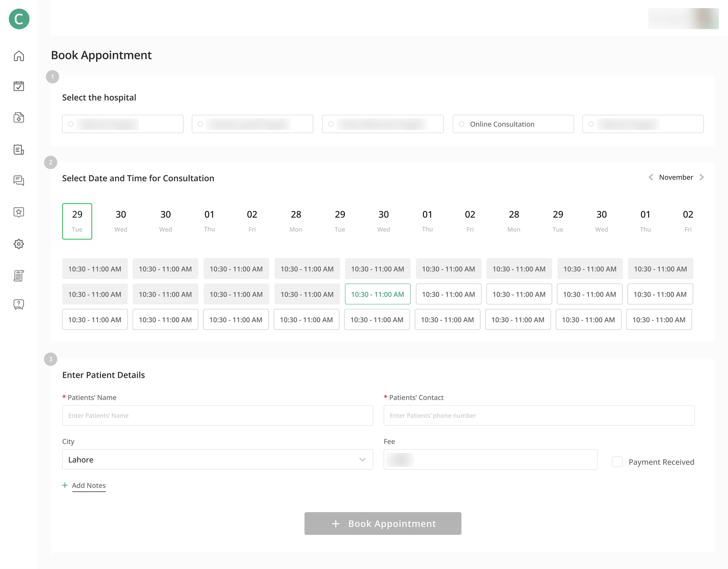The height and width of the screenshot is (569, 728).
Task: Click the Book Appointment submit button
Action: point(383,524)
